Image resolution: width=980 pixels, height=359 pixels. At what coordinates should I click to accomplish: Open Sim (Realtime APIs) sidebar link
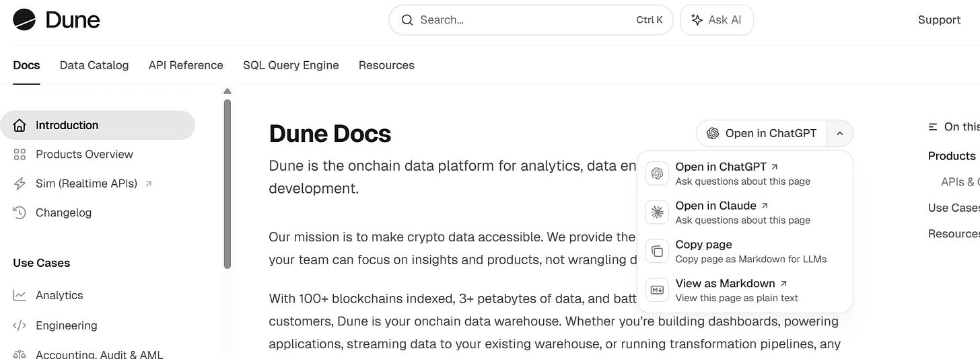point(86,184)
